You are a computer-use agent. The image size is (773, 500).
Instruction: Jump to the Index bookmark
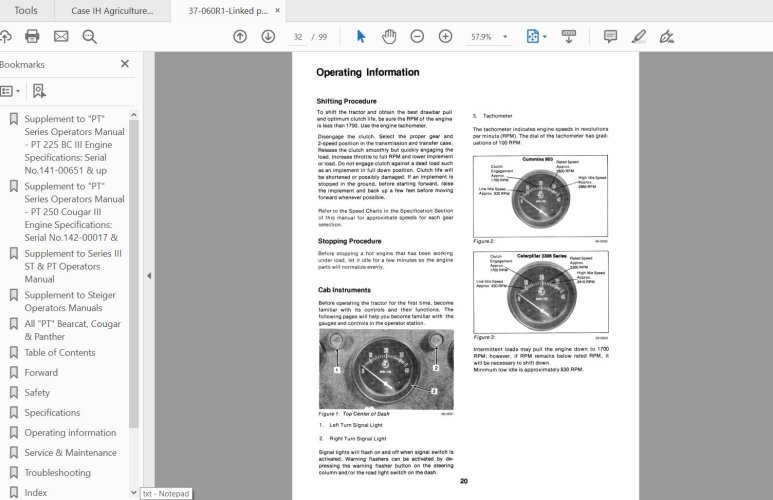tap(35, 493)
